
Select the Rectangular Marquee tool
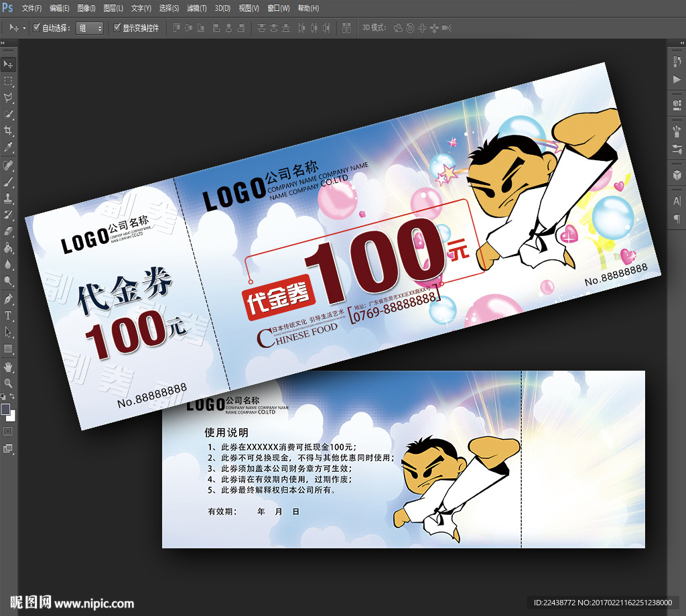[8, 81]
